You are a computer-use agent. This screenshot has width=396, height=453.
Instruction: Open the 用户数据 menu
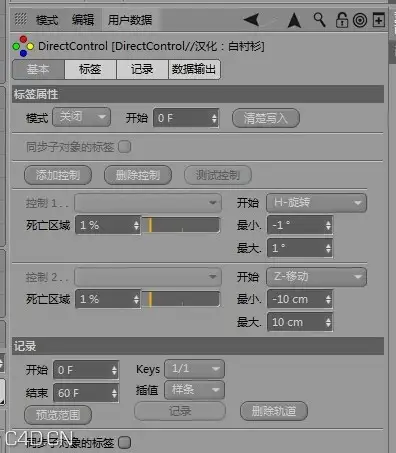(130, 20)
